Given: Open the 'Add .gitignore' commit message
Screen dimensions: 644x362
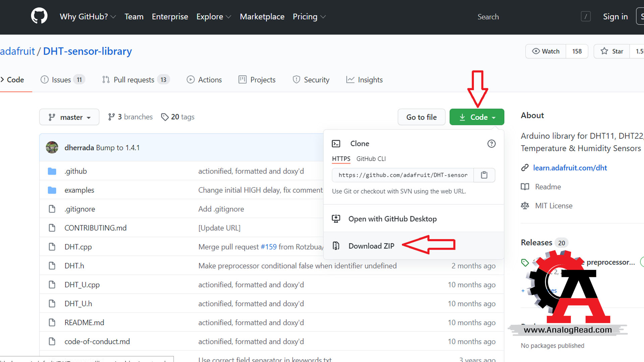Looking at the screenshot, I should click(x=221, y=209).
